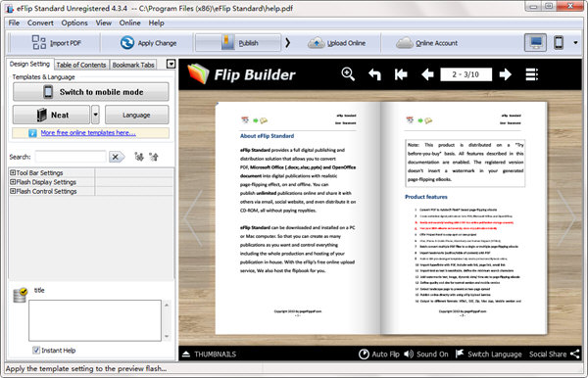Viewport: 588px width, 378px height.
Task: Click Switch to mobile mode button
Action: [91, 92]
